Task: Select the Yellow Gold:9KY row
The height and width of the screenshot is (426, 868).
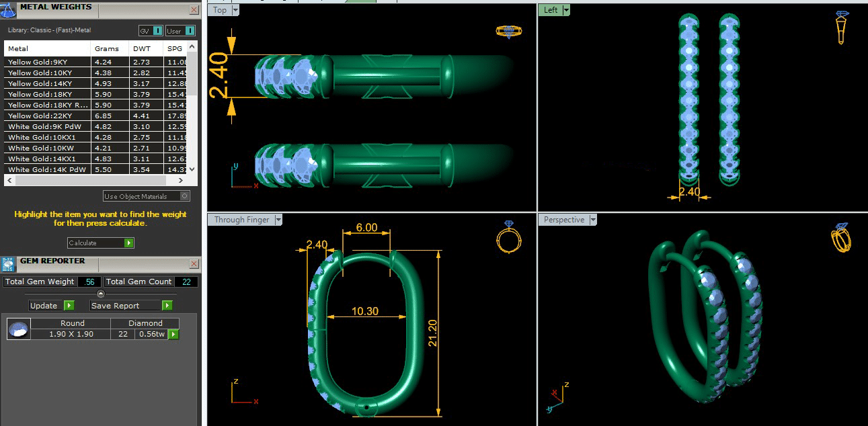Action: (95, 62)
